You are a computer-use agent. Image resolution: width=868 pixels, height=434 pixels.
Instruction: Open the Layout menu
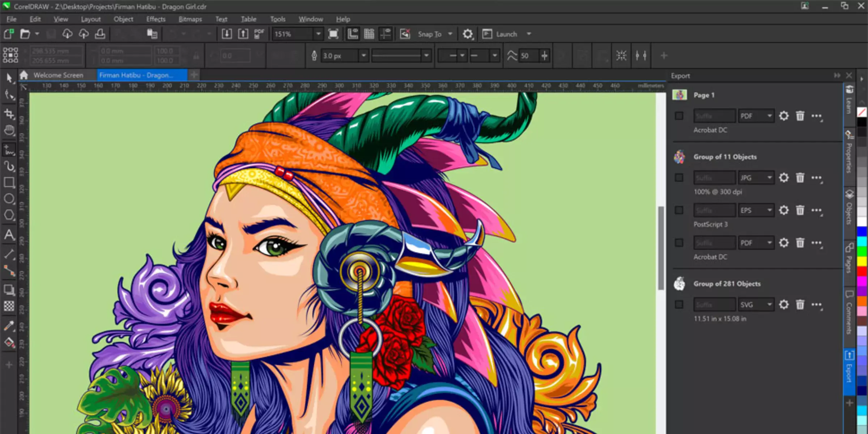(90, 19)
